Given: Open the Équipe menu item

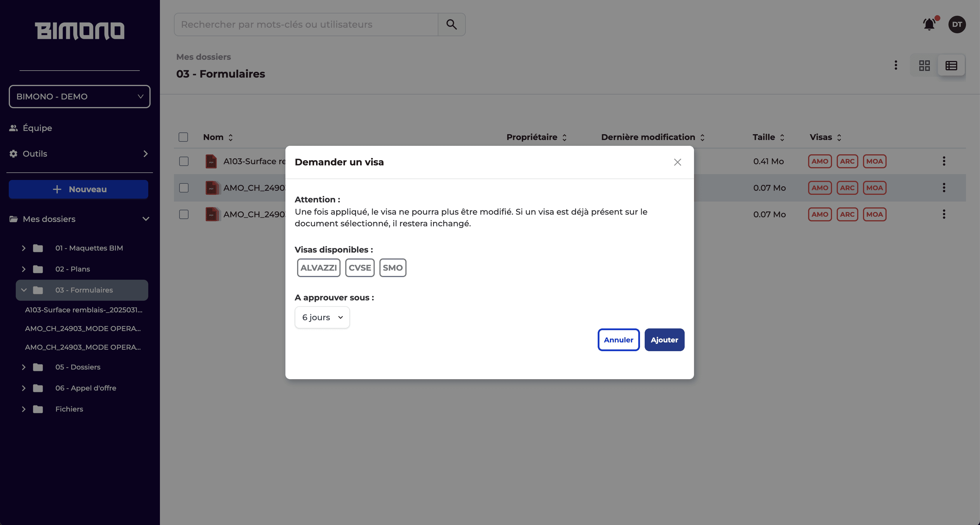Looking at the screenshot, I should 37,128.
